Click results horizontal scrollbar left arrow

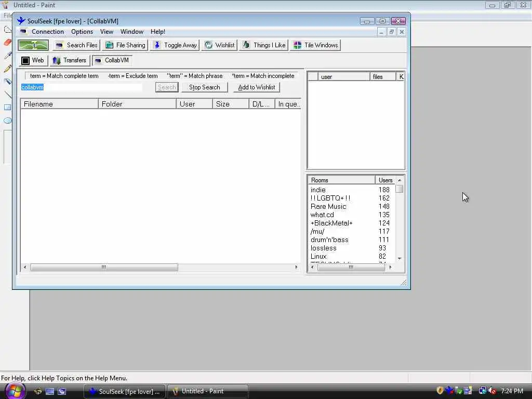tap(25, 268)
